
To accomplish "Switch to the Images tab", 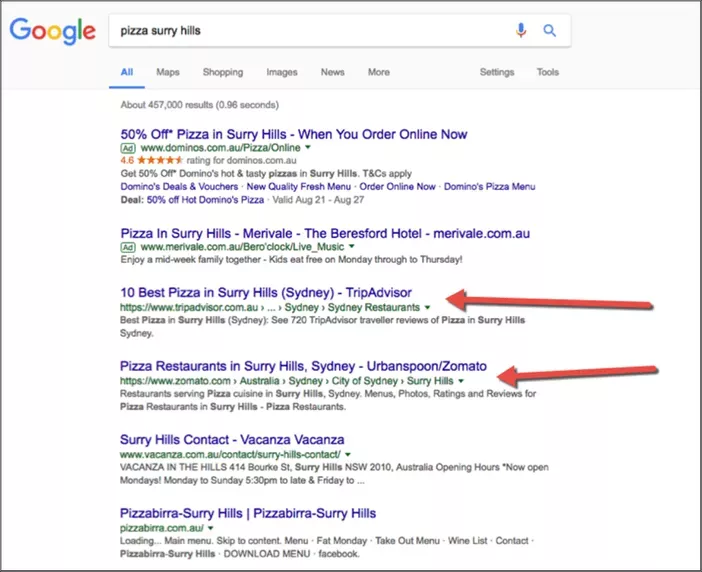I will [x=282, y=72].
